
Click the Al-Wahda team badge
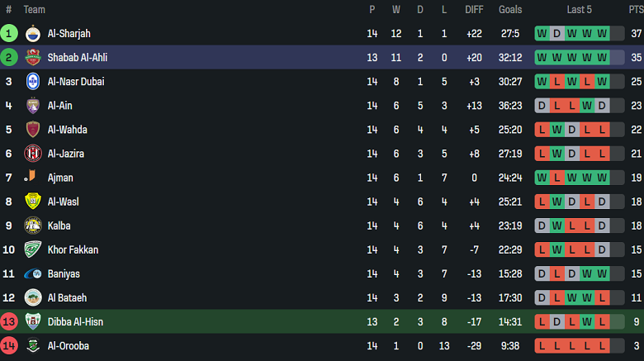tap(32, 130)
